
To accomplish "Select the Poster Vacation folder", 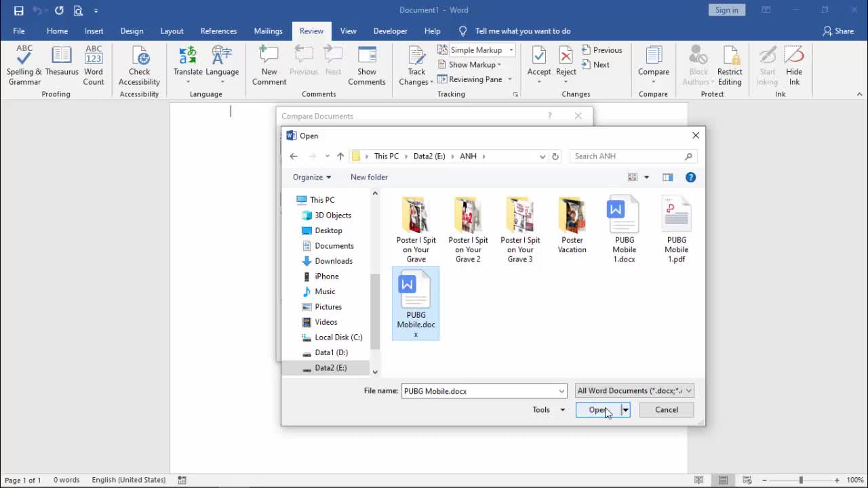I will 572,226.
